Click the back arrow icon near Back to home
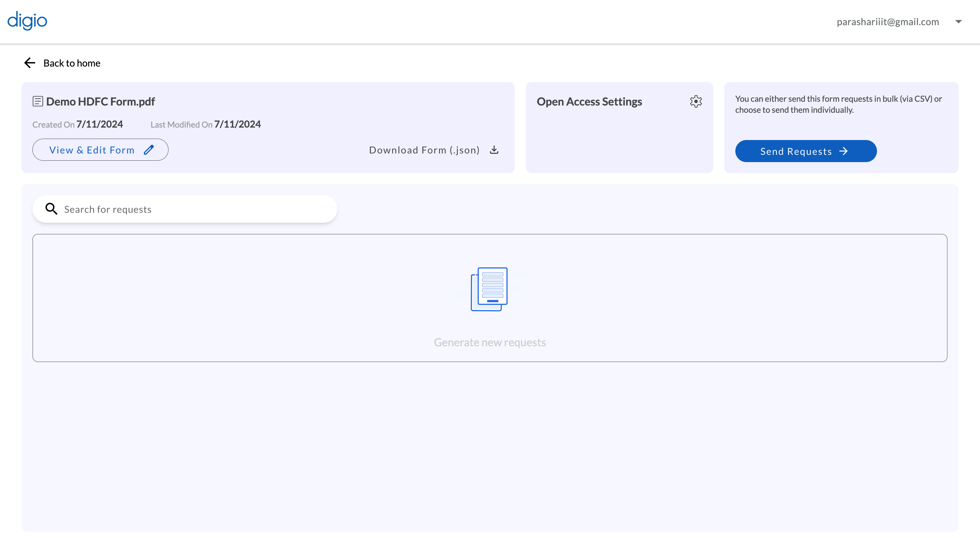Screen dimensions: 980x538 click(29, 62)
